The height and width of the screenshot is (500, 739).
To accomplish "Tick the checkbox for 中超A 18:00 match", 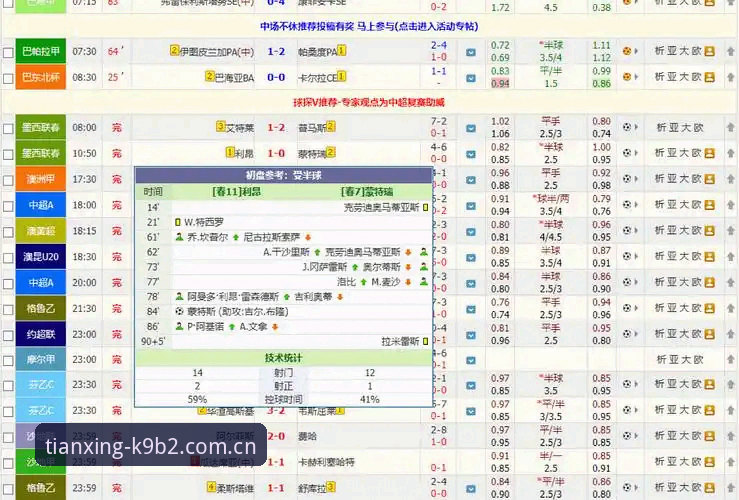I will click(x=8, y=206).
